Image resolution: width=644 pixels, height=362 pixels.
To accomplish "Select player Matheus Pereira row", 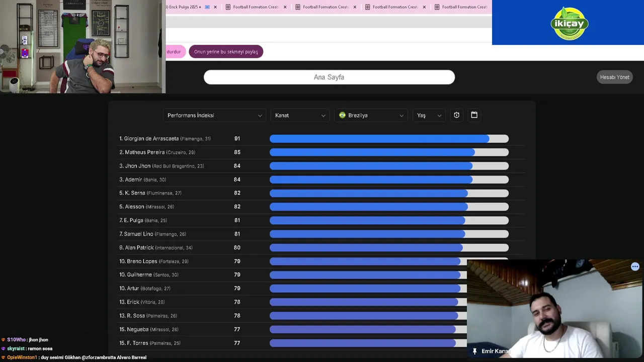I will [x=321, y=152].
